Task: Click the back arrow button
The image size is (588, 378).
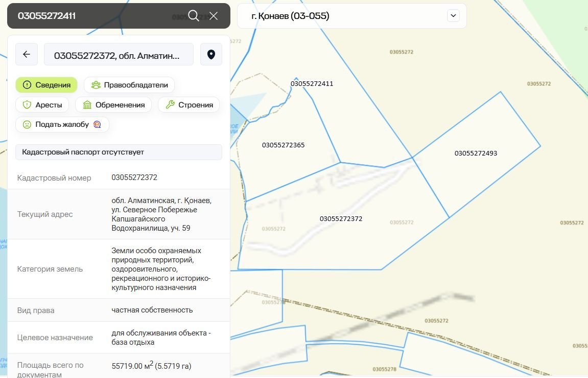Action: tap(27, 54)
